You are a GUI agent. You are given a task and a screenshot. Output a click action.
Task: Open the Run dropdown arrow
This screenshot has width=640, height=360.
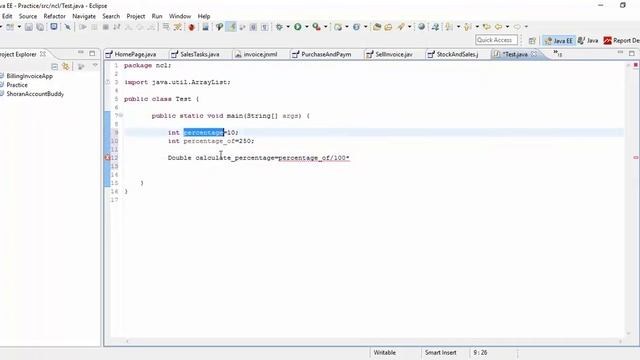coord(307,27)
